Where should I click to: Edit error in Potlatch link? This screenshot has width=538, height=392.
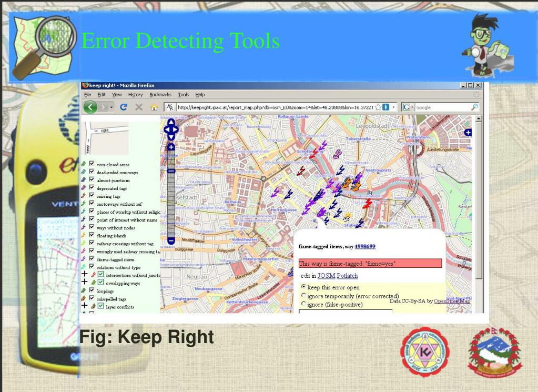pos(347,276)
